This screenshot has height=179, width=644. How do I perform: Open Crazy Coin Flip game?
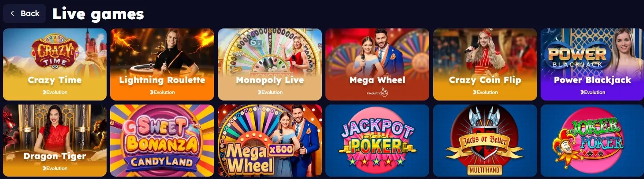485,64
